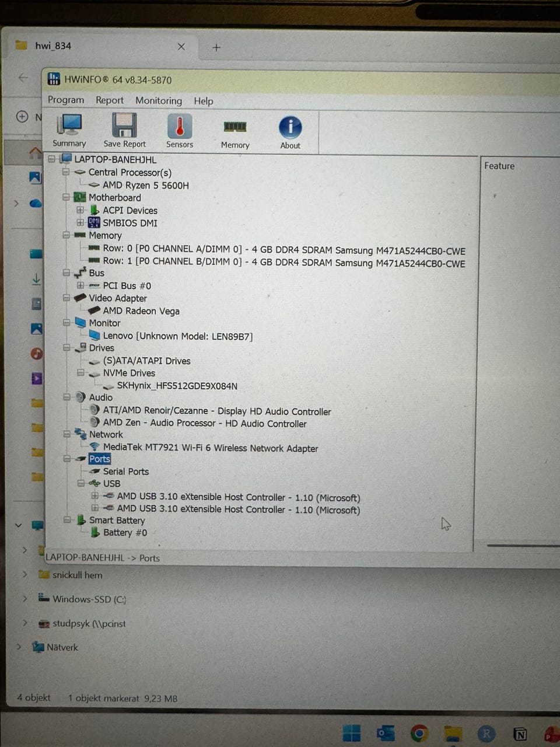Open Chrome from the taskbar

(x=419, y=733)
